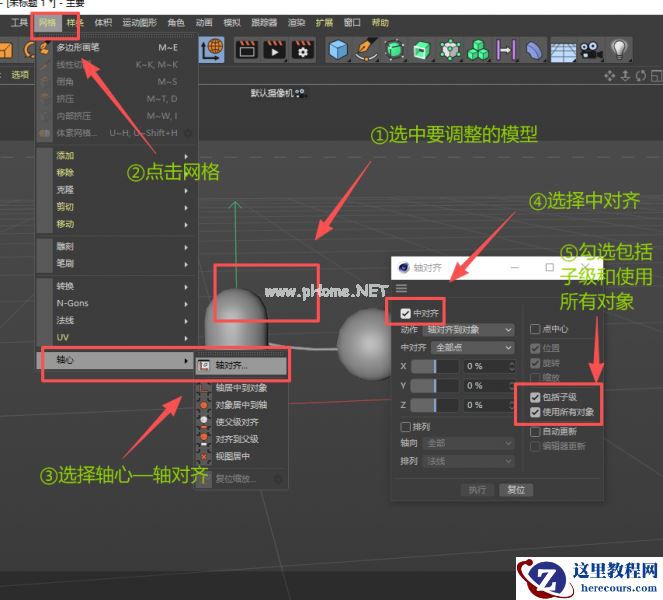Click the 执行 button in the dialog
Screen dimensions: 663x600
(477, 490)
